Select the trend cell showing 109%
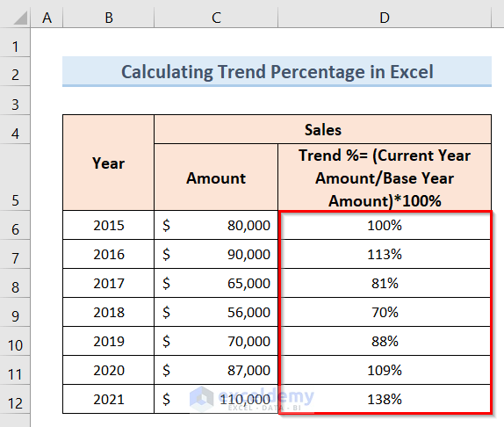This screenshot has width=504, height=427. click(x=385, y=370)
